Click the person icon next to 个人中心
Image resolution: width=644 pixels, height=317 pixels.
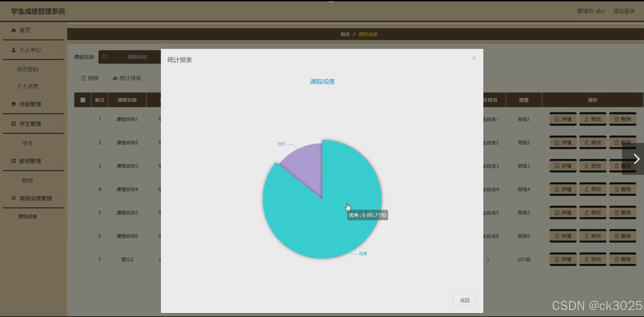(x=13, y=50)
